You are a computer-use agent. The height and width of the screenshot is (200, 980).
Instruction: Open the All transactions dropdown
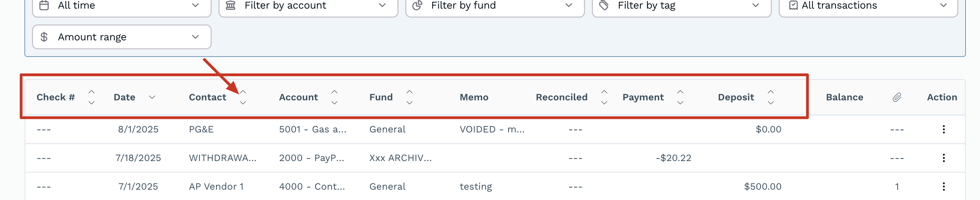tap(868, 6)
